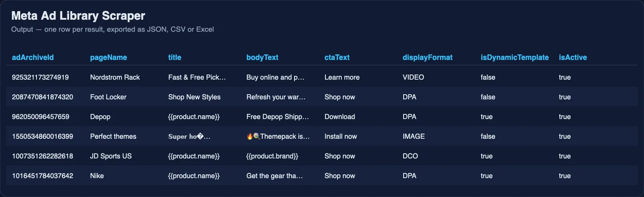The width and height of the screenshot is (644, 197).
Task: Select ad ID 962050096457659
Action: coord(40,117)
